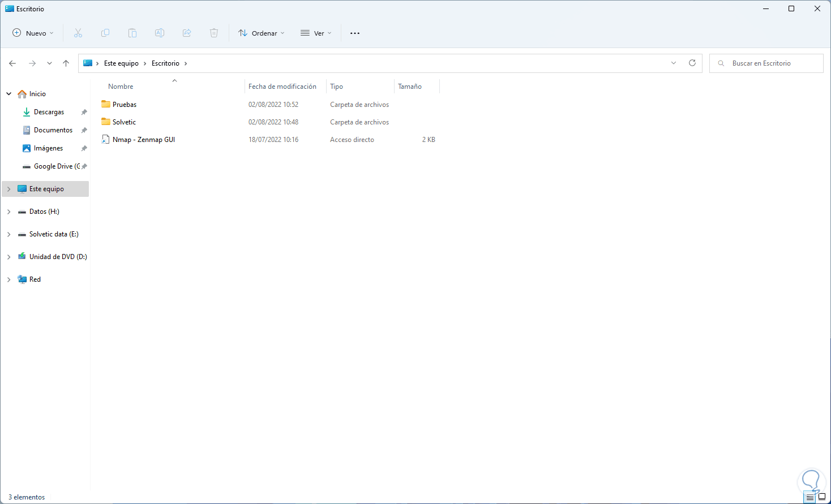Click the Delete trash icon

214,33
